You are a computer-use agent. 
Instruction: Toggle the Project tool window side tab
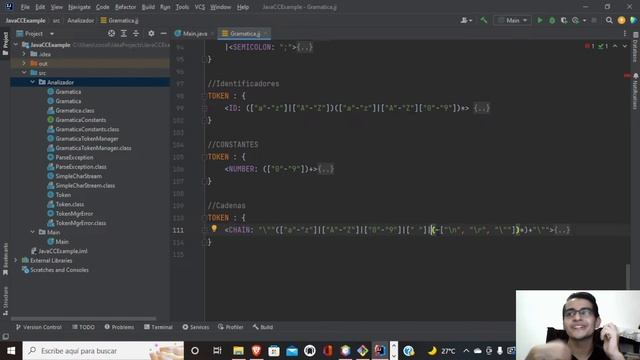5,44
